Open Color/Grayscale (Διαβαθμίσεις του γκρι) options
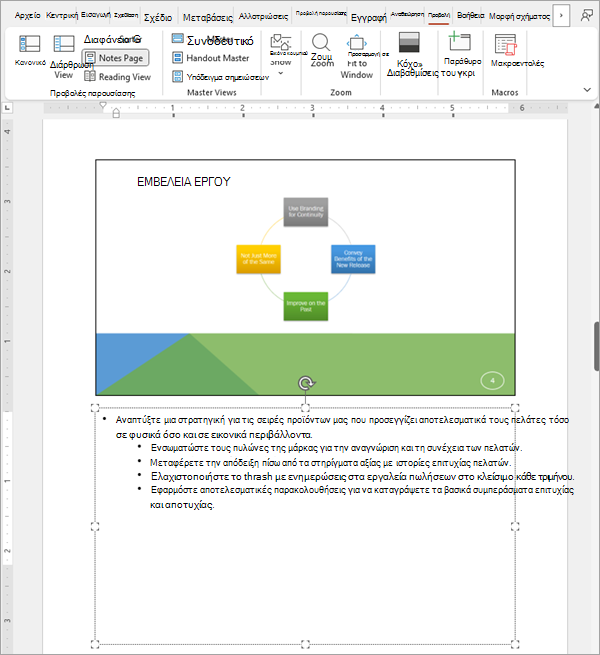This screenshot has height=655, width=600. [x=409, y=43]
